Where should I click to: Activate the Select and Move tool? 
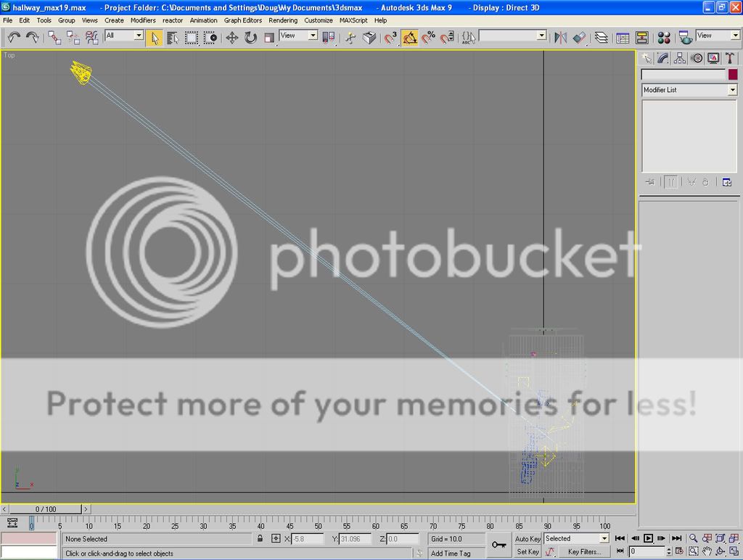pyautogui.click(x=232, y=37)
